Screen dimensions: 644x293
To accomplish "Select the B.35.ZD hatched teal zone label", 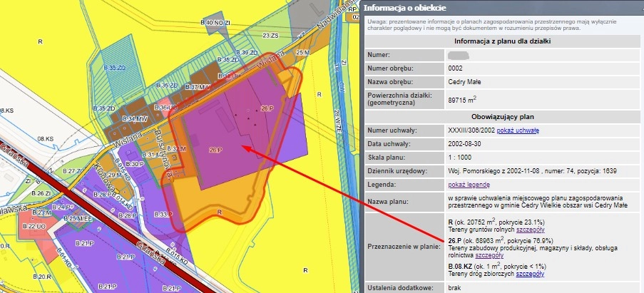I will tap(114, 67).
